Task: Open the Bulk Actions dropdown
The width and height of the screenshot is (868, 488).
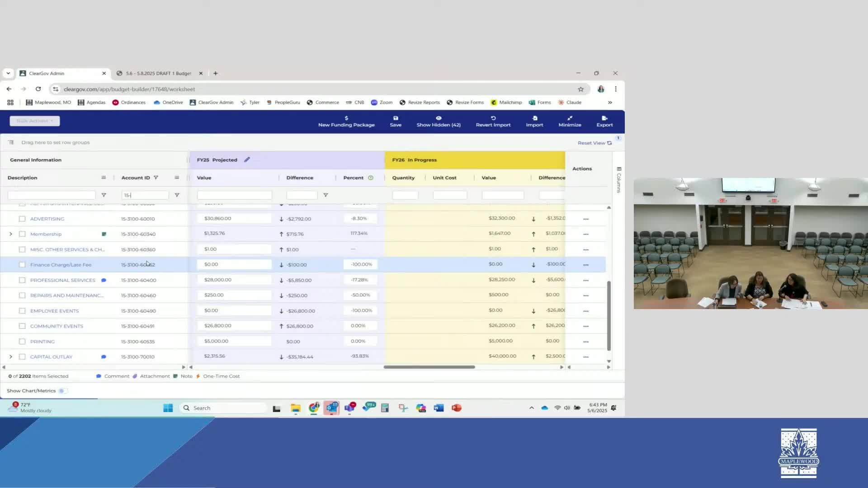Action: pyautogui.click(x=35, y=121)
